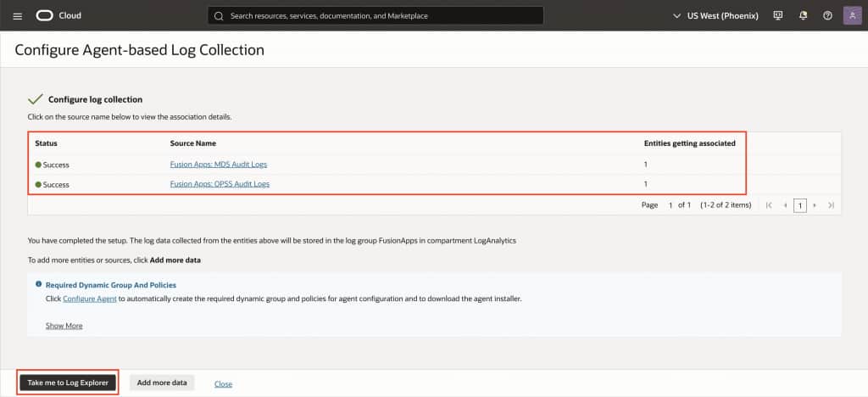Open the US West (Phoenix) region dropdown
The height and width of the screenshot is (397, 868).
715,16
